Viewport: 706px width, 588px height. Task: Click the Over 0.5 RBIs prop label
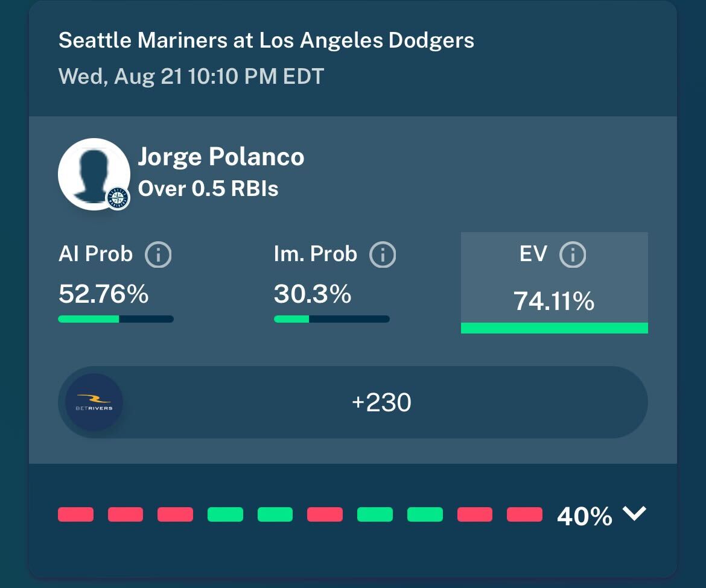click(208, 189)
